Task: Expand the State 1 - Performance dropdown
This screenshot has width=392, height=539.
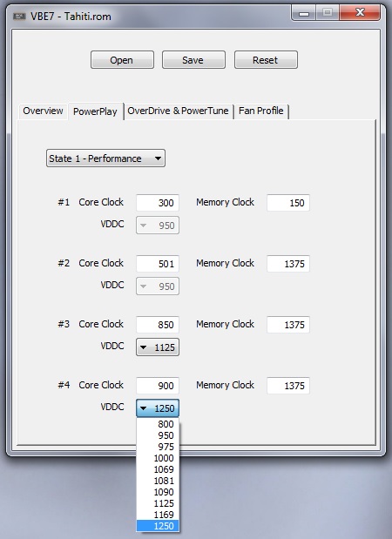Action: pyautogui.click(x=105, y=158)
